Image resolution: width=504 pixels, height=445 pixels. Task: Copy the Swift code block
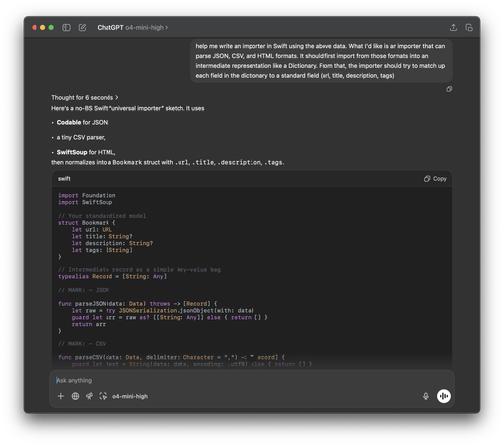[x=435, y=179]
